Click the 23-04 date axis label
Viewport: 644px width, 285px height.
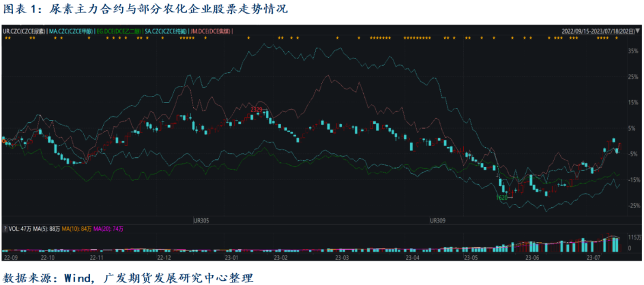(413, 258)
